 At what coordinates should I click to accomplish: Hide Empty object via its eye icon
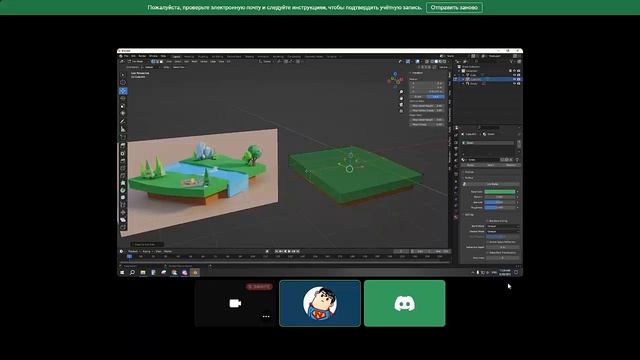(515, 83)
